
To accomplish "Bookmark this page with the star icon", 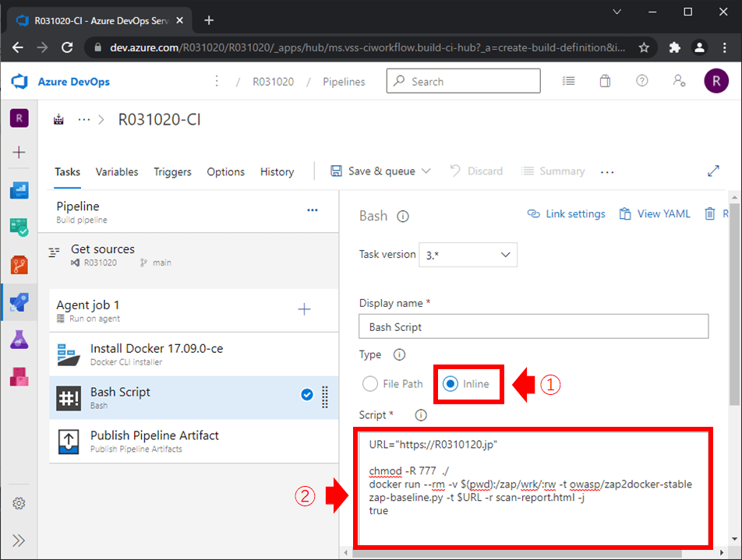I will pyautogui.click(x=644, y=48).
